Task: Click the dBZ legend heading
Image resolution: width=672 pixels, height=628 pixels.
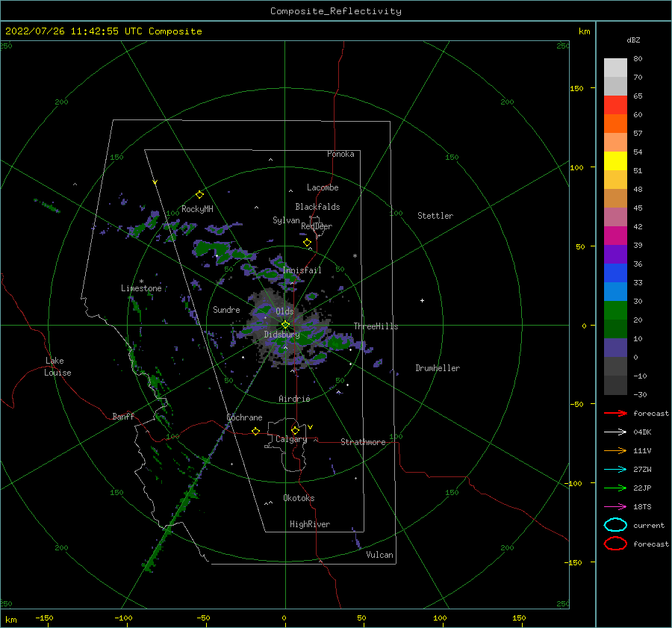Action: point(633,40)
